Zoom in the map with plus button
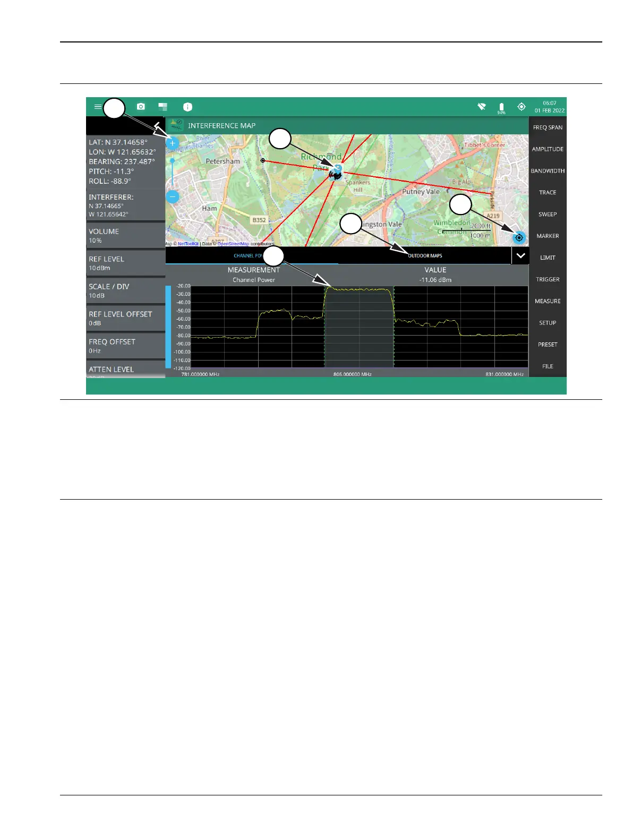 (x=173, y=143)
